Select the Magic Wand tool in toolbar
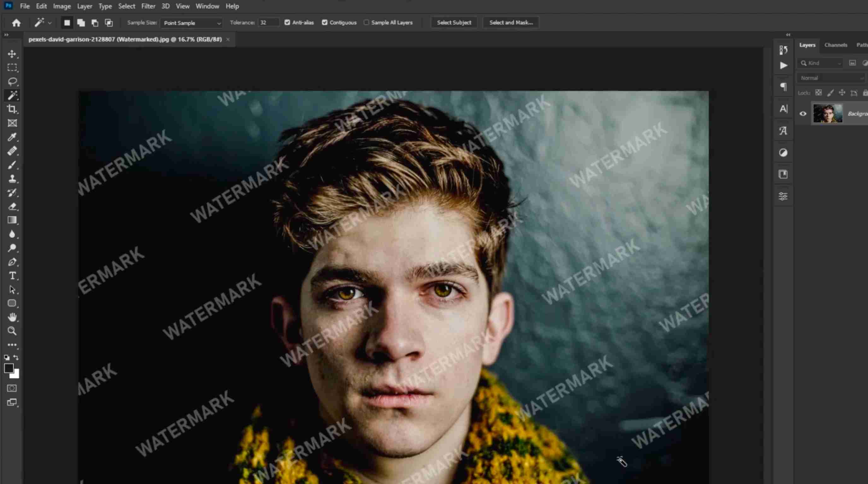 click(x=12, y=95)
